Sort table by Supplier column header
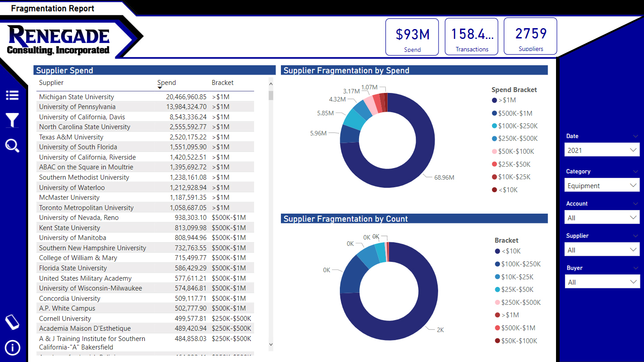The width and height of the screenshot is (644, 362). 51,83
